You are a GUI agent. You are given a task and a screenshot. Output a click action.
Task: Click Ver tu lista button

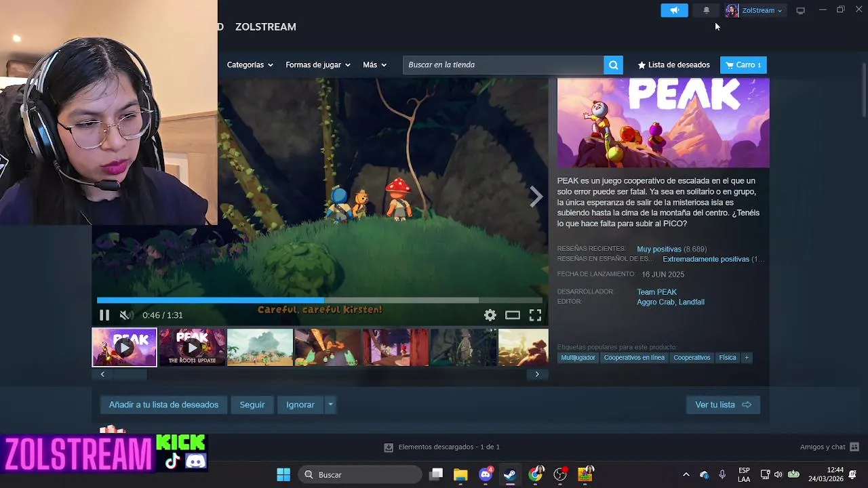click(723, 405)
